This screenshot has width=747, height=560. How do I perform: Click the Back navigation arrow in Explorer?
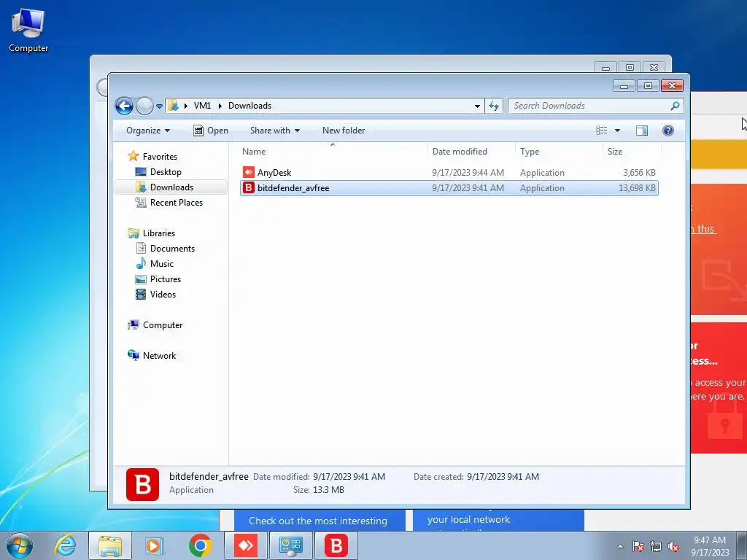coord(124,106)
